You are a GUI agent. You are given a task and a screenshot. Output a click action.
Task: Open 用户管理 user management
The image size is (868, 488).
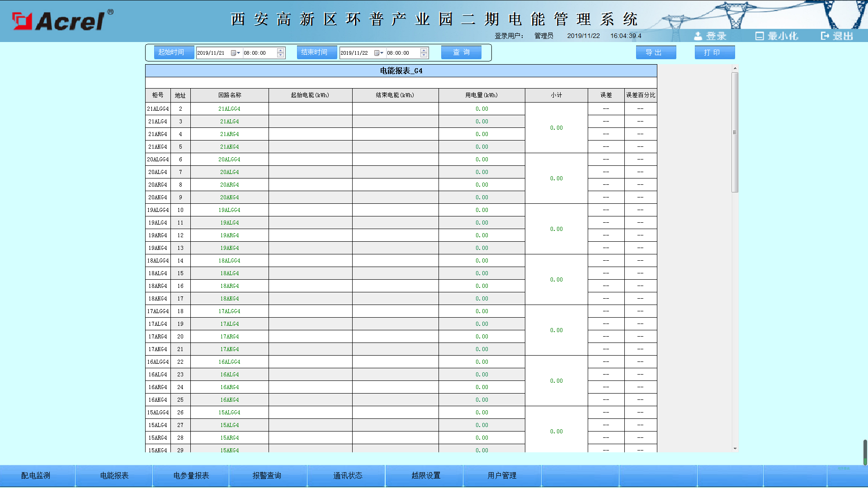tap(502, 475)
